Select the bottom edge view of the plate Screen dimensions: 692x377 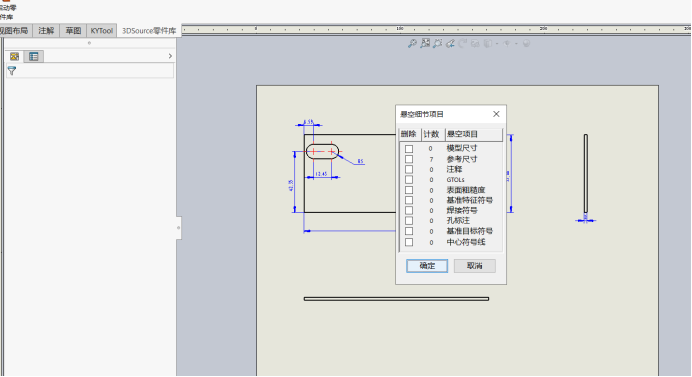(x=396, y=299)
